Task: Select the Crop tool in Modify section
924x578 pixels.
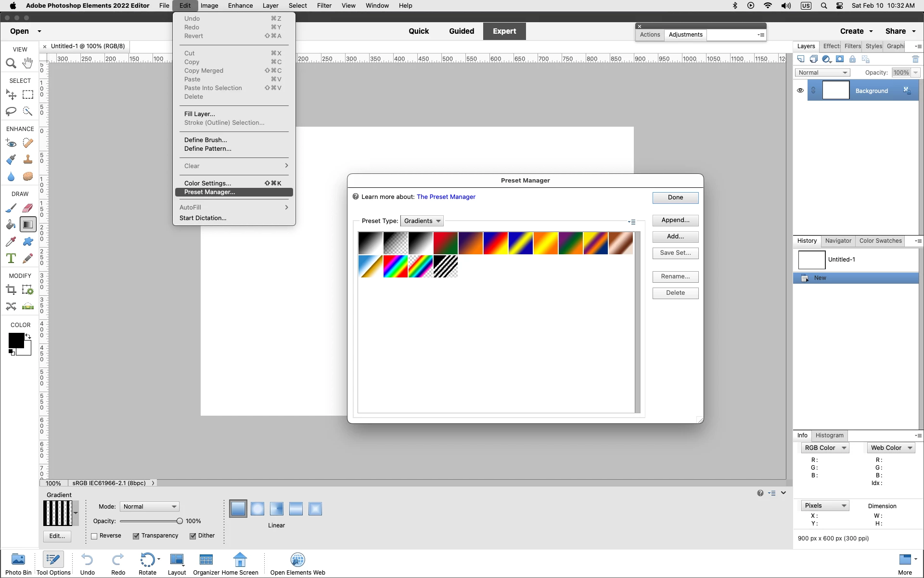Action: (x=11, y=289)
